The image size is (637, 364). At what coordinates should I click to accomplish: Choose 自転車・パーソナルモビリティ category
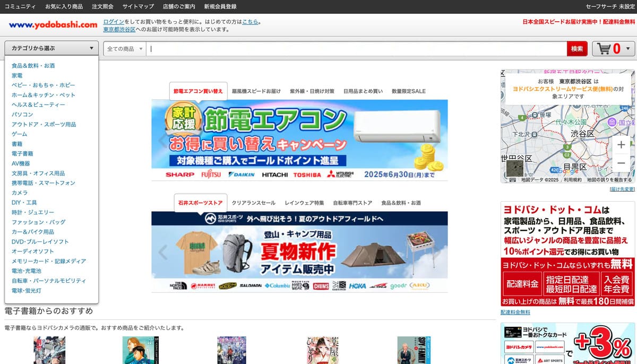click(49, 281)
